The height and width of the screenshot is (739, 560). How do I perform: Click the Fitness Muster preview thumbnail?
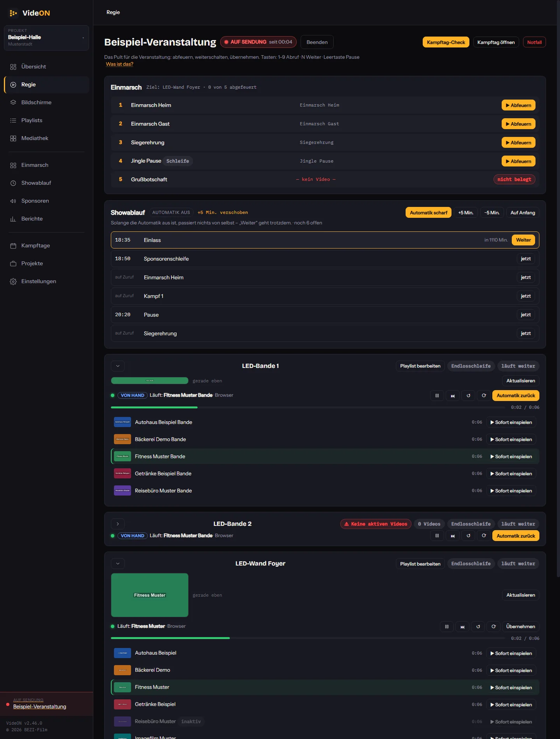coord(150,595)
